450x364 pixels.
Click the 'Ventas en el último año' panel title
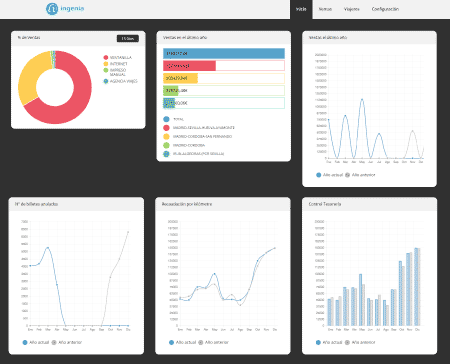[x=185, y=37]
